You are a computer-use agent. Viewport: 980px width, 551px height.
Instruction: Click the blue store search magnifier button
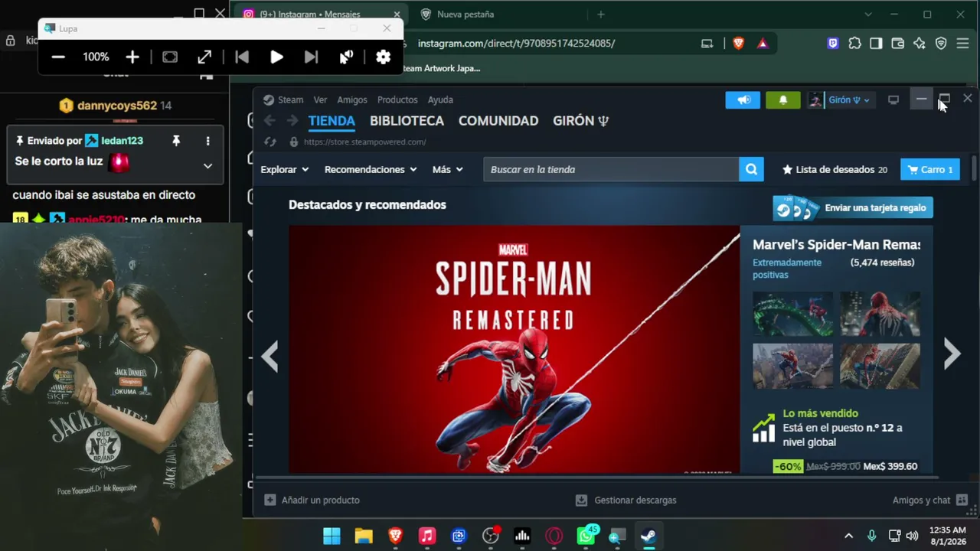click(751, 169)
